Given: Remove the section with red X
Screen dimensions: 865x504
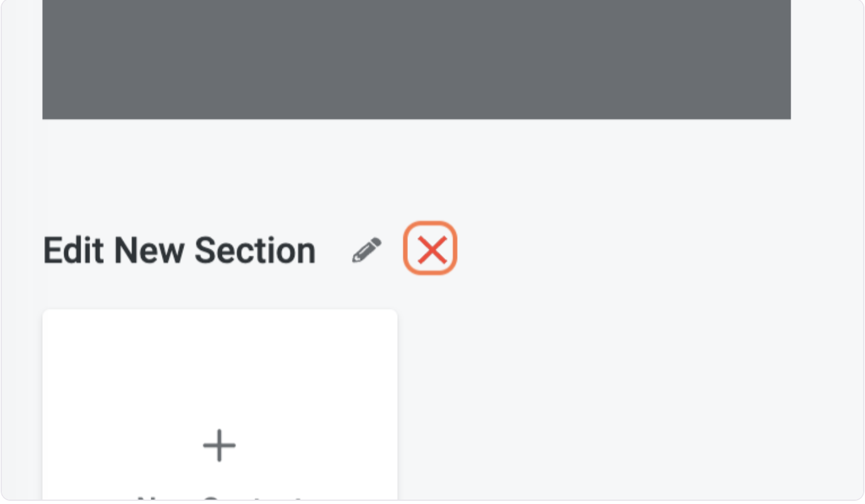Looking at the screenshot, I should (432, 249).
